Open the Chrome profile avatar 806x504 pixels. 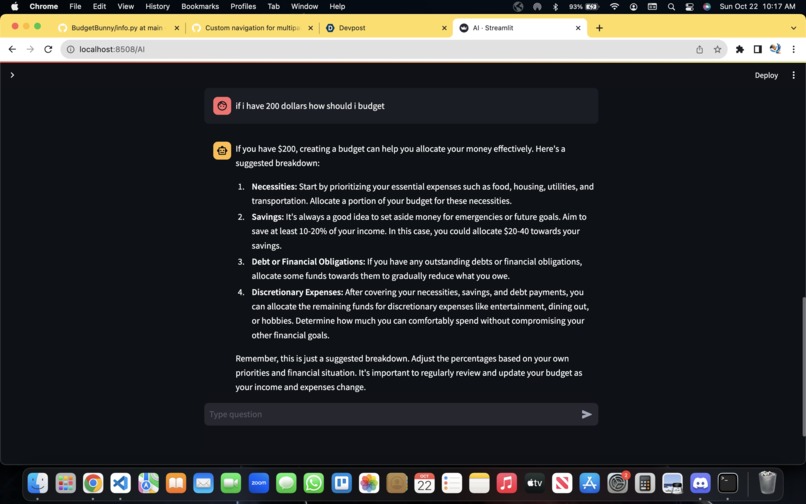point(775,49)
